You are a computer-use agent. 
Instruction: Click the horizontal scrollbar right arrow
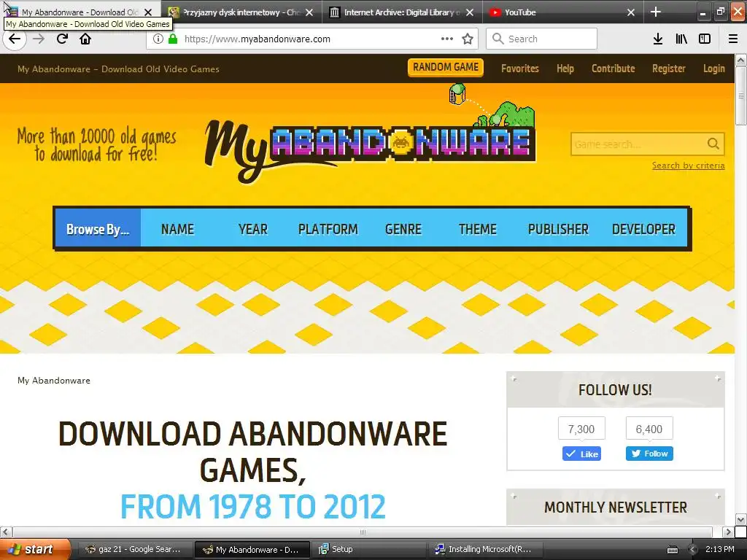(727, 532)
